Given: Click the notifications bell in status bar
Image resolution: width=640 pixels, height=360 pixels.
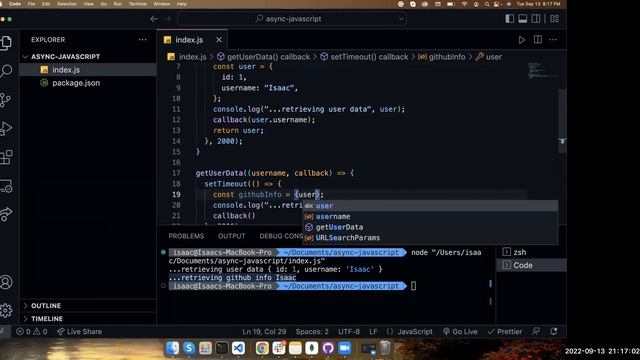Looking at the screenshot, I should [x=554, y=331].
